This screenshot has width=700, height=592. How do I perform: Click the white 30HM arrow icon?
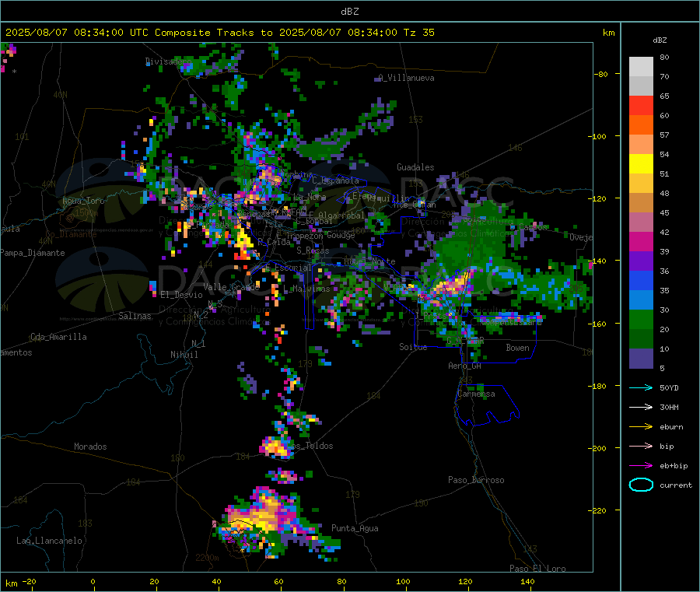pyautogui.click(x=641, y=407)
